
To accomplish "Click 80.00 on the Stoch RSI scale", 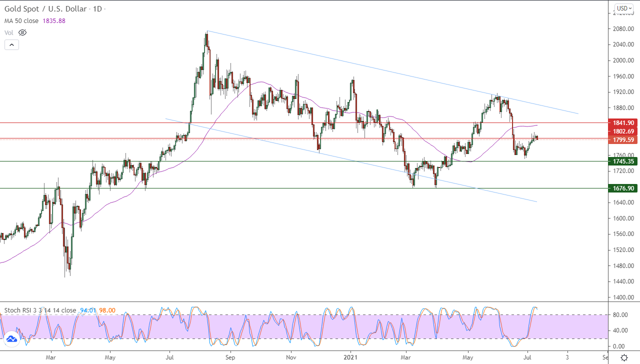I will tap(620, 314).
